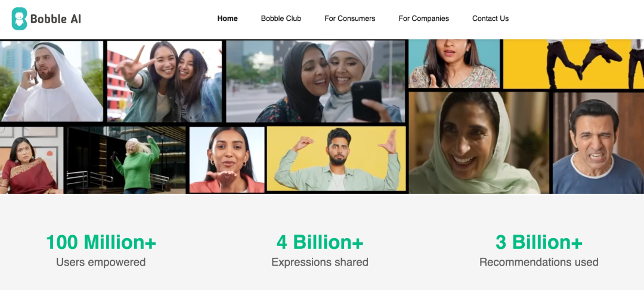Viewport: 644px width, 290px height.
Task: Select the two hijab women selfie photo
Action: tap(315, 81)
